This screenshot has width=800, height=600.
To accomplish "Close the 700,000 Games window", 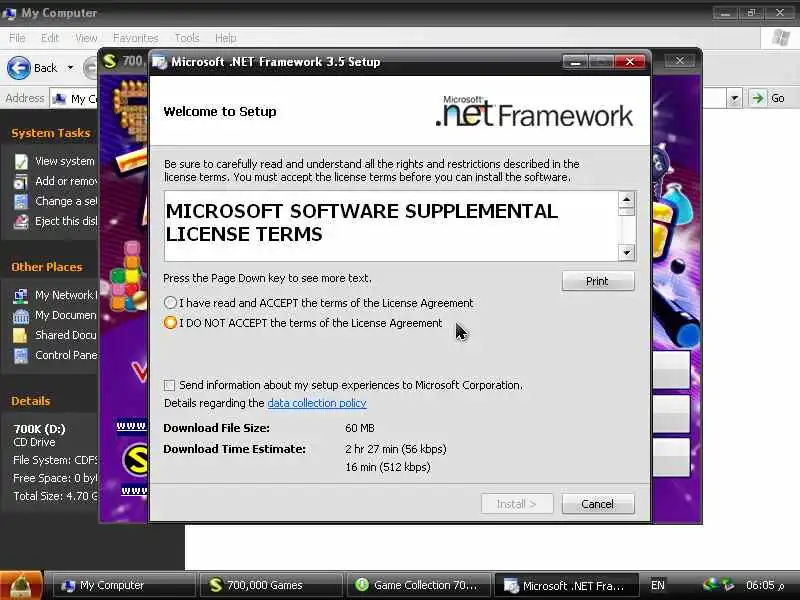I will click(x=680, y=61).
